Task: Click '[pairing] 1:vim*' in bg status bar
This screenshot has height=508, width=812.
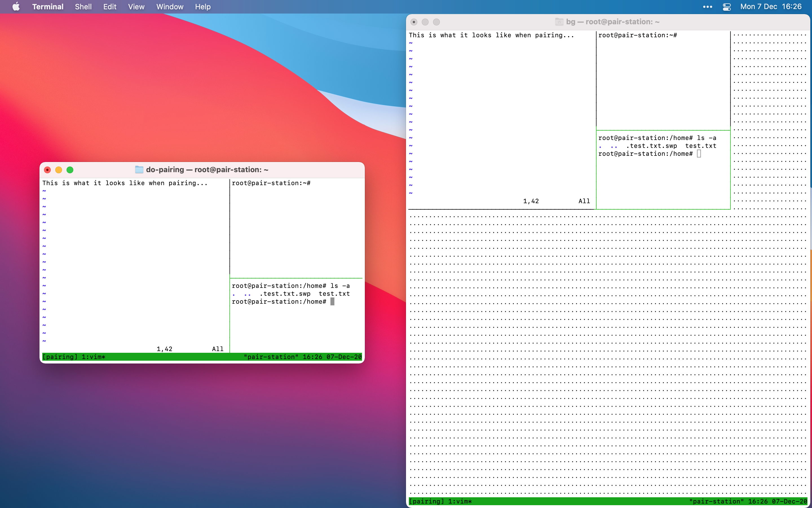Action: (440, 501)
